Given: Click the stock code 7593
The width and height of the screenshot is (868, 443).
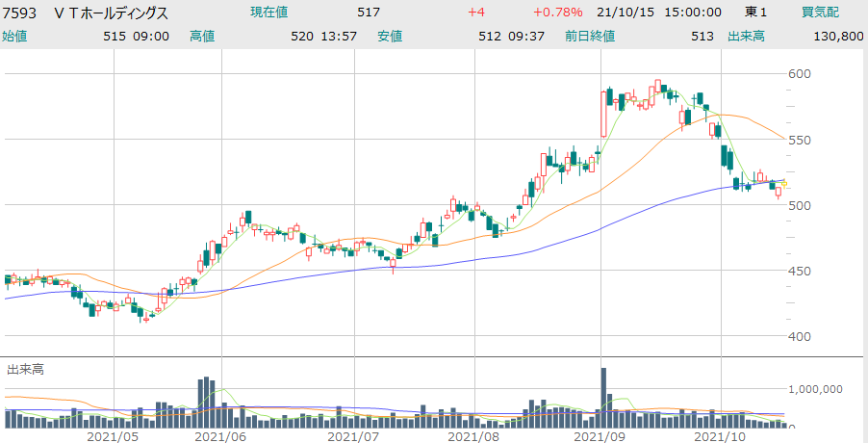Looking at the screenshot, I should click(21, 13).
